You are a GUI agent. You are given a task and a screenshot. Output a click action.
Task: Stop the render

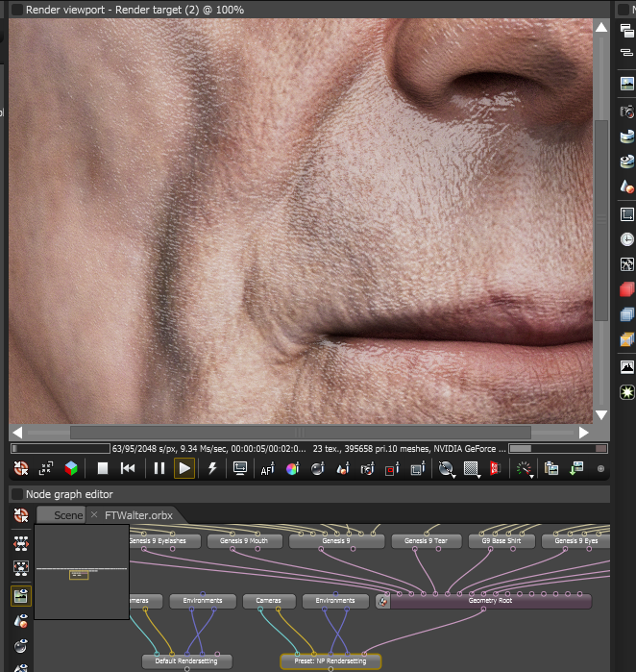point(103,468)
